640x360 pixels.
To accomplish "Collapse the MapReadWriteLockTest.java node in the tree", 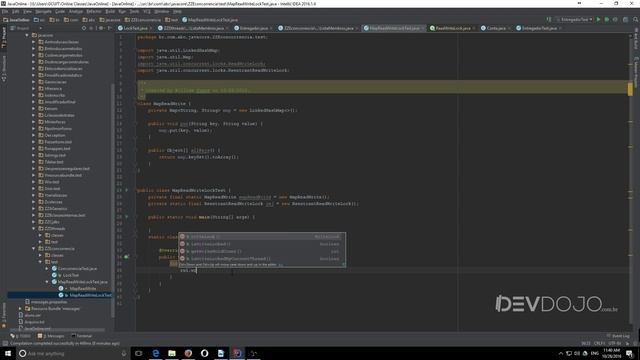I will click(47, 282).
